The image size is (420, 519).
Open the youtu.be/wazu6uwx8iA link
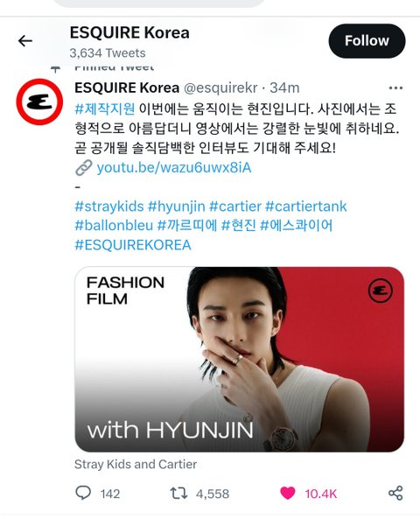coord(174,167)
